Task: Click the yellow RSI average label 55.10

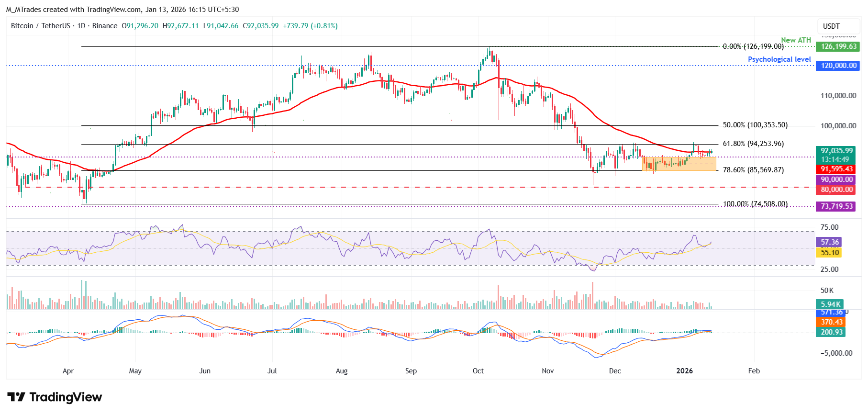Action: click(x=830, y=253)
